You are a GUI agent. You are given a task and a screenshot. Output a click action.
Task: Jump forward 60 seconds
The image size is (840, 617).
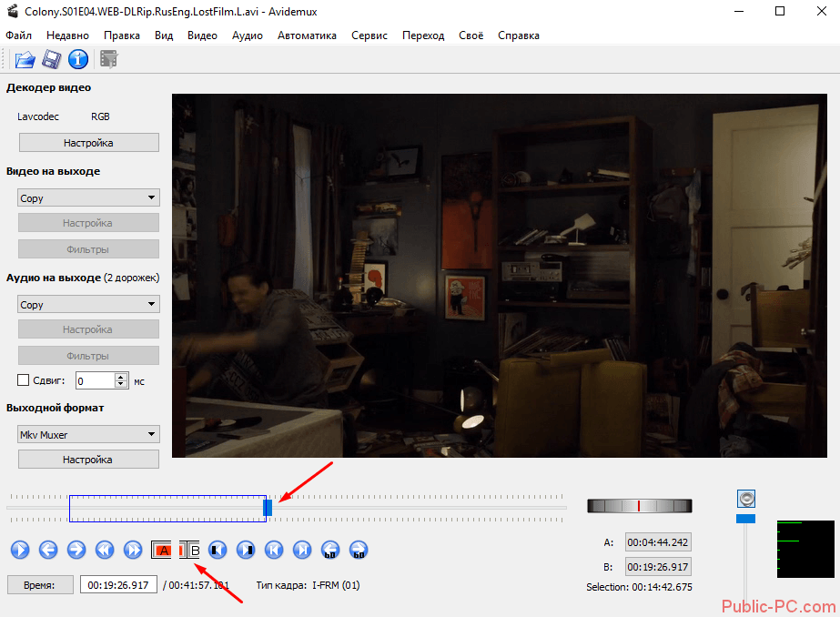[359, 550]
